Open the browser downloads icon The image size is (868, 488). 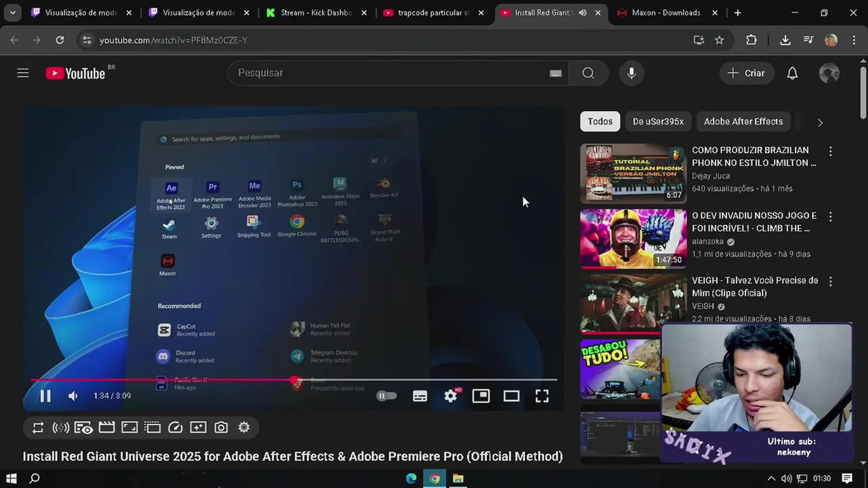(x=785, y=41)
